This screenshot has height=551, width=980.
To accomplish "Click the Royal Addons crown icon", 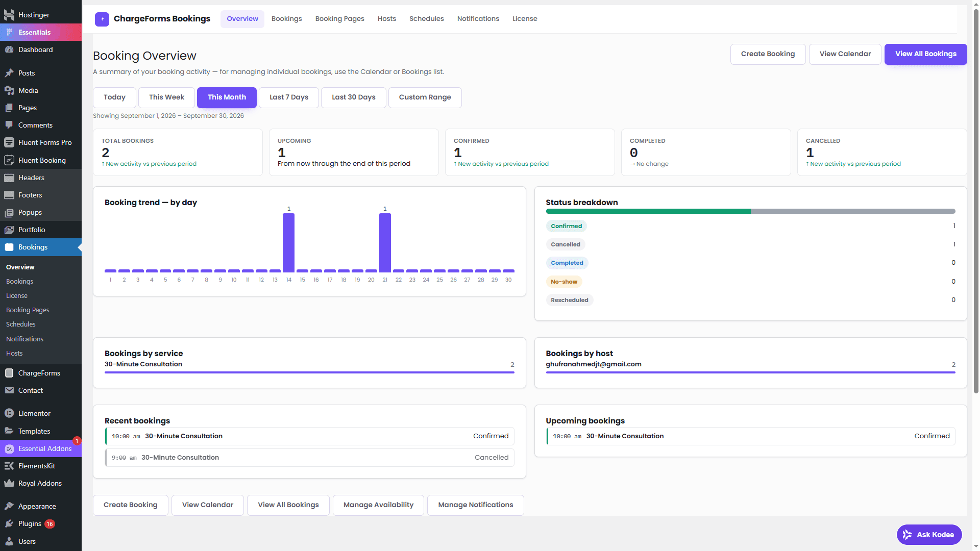I will [x=9, y=483].
